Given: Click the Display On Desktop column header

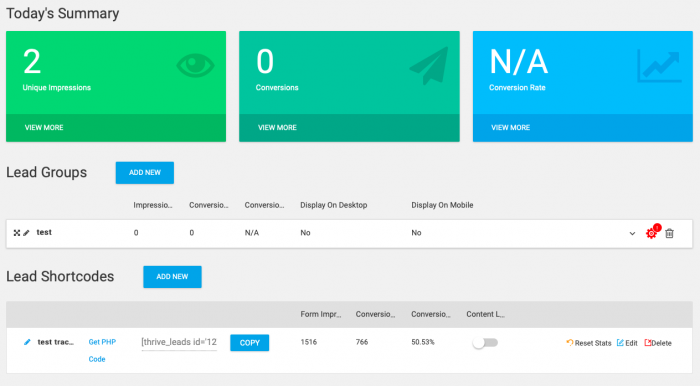Looking at the screenshot, I should tap(333, 205).
